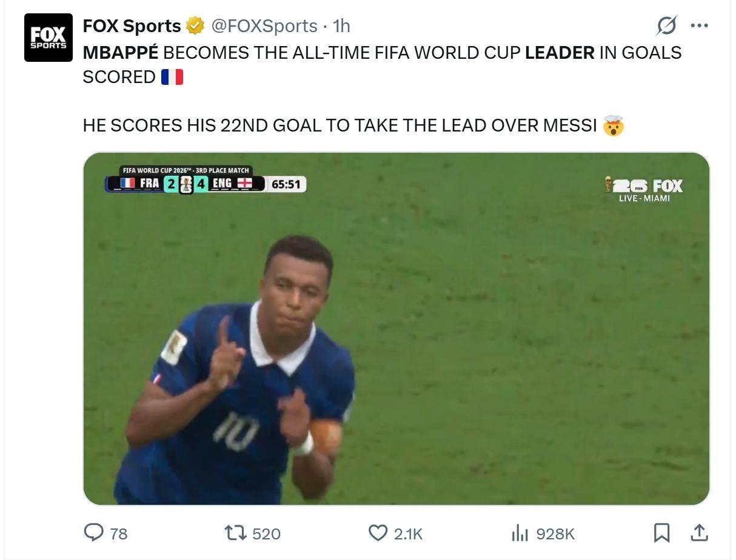Open the share upload icon
Viewport: 736px width, 560px height.
(699, 533)
